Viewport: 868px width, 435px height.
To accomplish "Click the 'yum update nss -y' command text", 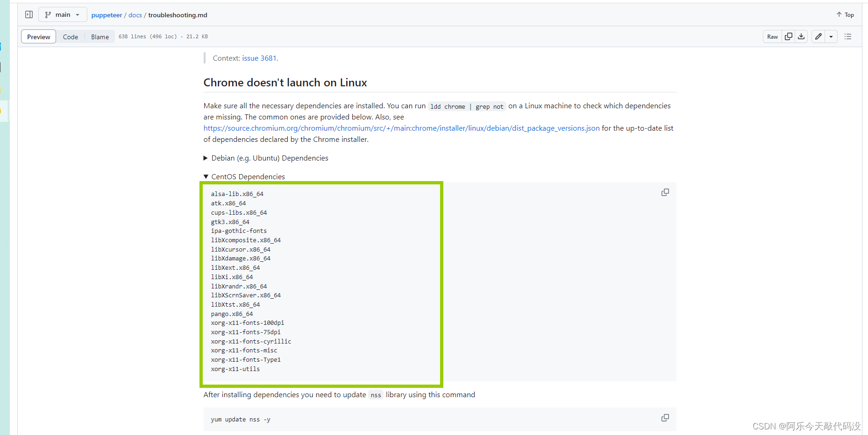I will click(x=241, y=419).
